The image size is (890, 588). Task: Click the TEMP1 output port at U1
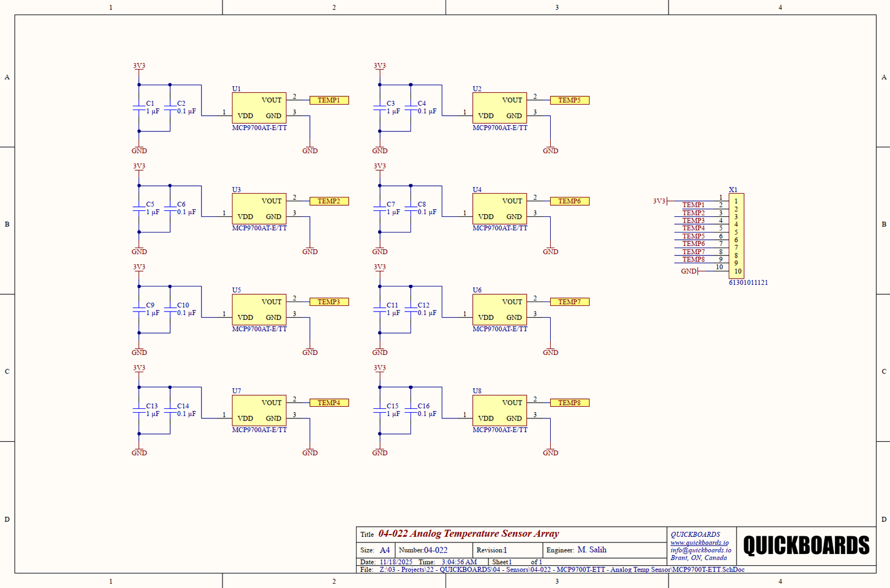click(329, 100)
